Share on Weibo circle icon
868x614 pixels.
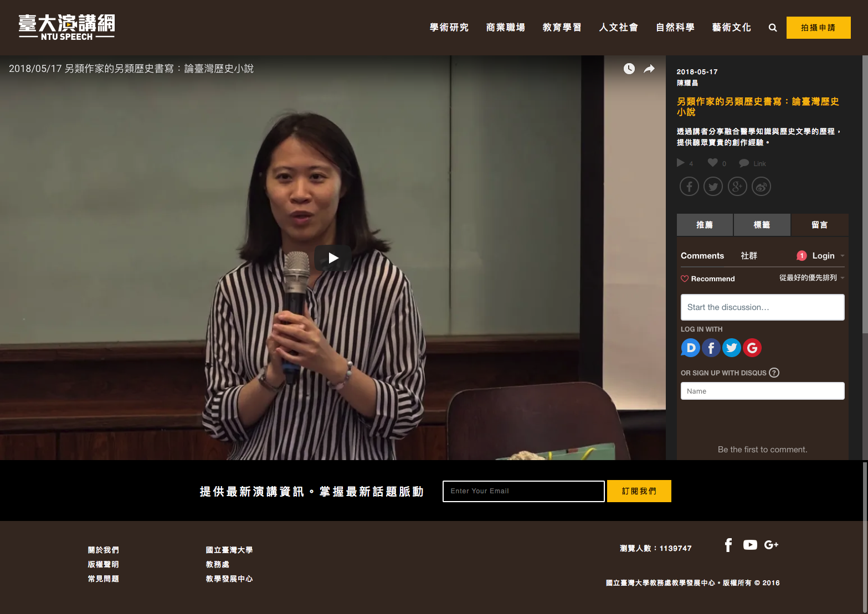(x=761, y=187)
